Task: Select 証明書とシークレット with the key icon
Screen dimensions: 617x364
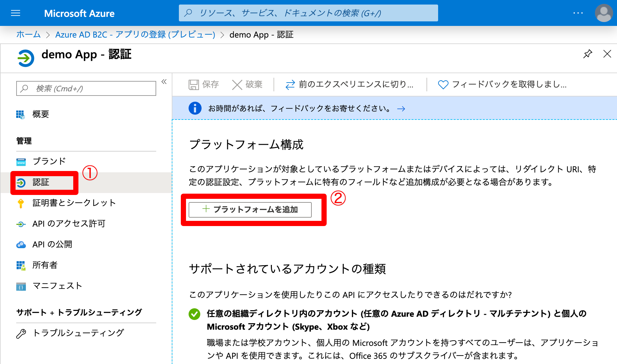Action: tap(73, 203)
